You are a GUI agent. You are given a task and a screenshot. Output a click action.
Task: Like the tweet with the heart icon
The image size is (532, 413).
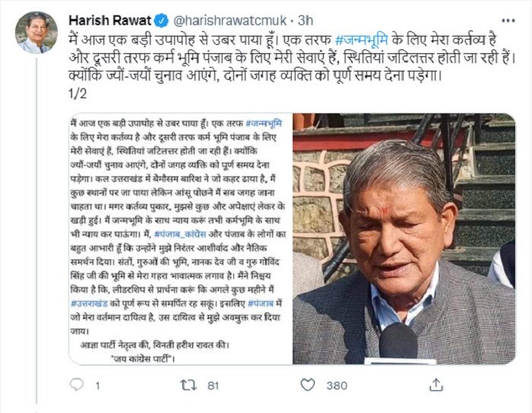308,385
